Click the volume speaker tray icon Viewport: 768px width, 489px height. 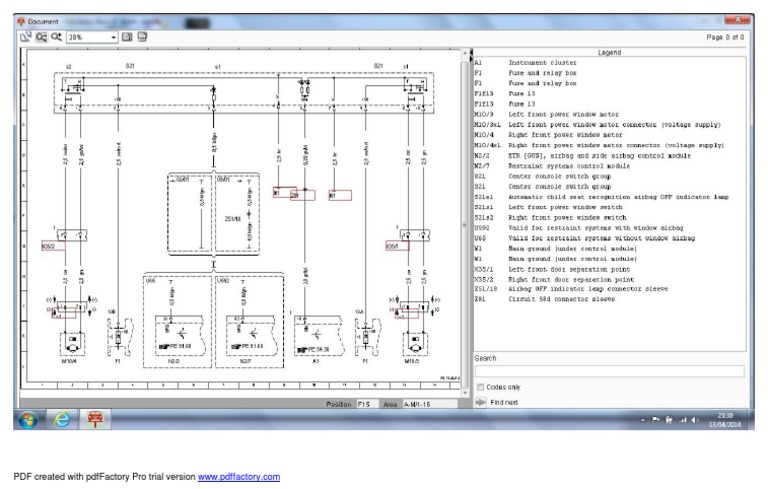(695, 420)
